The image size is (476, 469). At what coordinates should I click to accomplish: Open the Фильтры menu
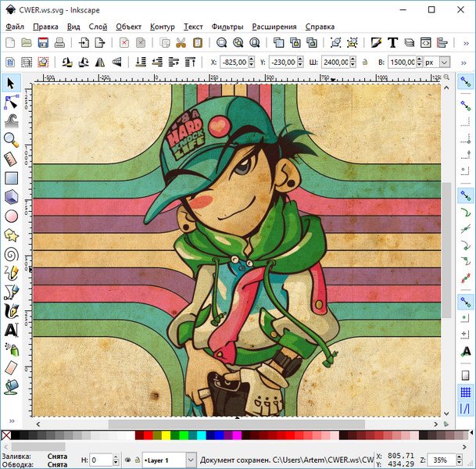227,26
